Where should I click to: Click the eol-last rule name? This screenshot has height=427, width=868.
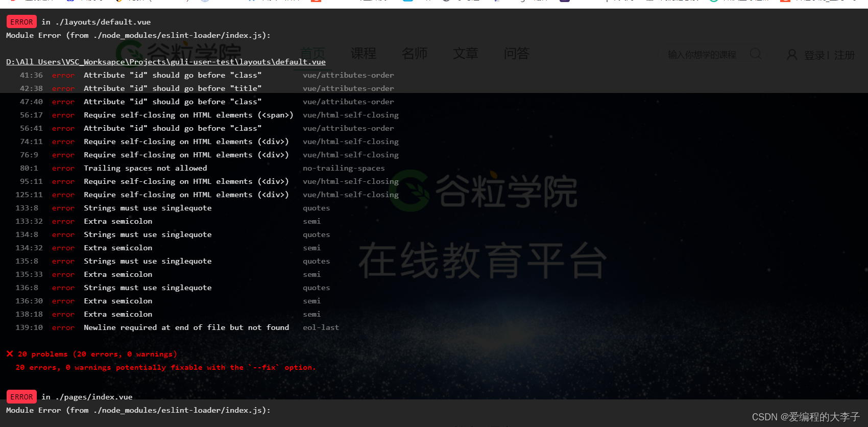coord(321,327)
